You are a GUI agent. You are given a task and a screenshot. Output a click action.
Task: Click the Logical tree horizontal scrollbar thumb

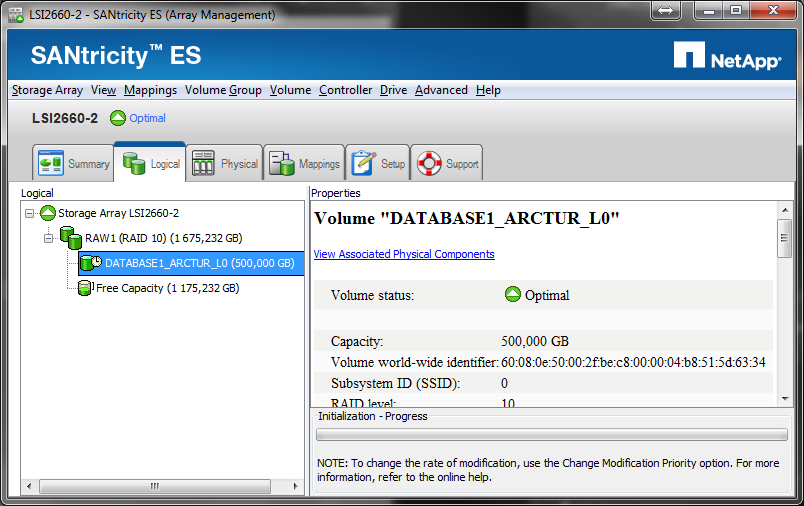pyautogui.click(x=155, y=486)
